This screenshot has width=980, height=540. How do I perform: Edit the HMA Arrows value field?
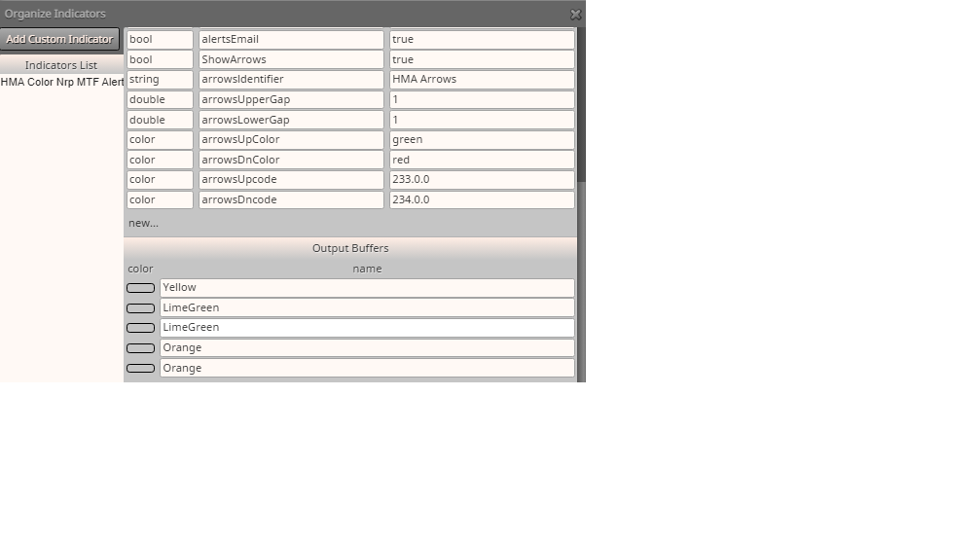point(482,80)
